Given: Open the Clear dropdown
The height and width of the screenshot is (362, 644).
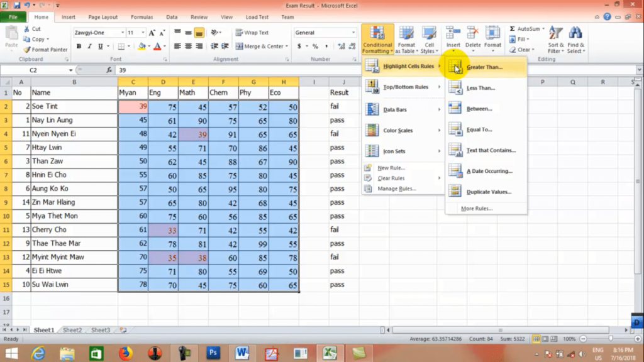Looking at the screenshot, I should [522, 50].
